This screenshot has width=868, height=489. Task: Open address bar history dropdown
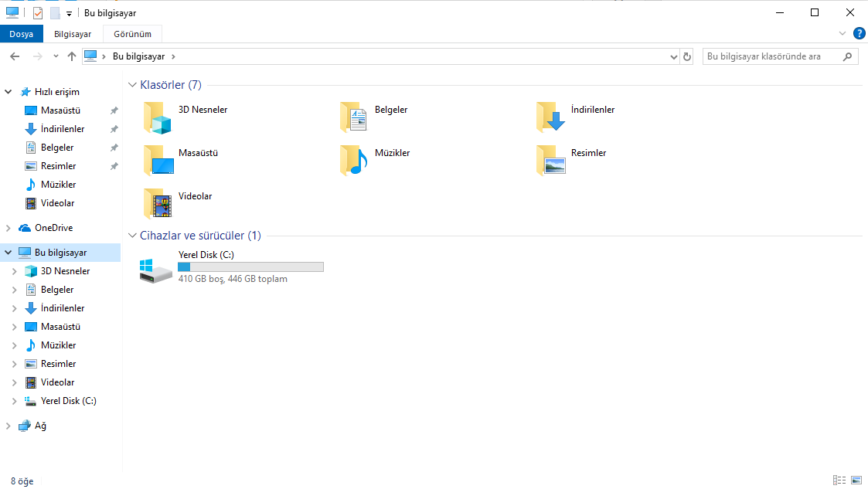pyautogui.click(x=674, y=56)
